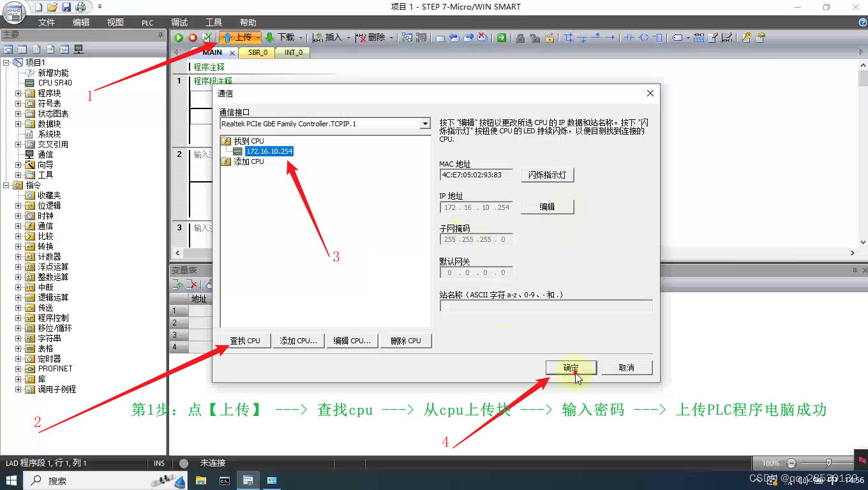Expand the 定时器 instruction folder
The width and height of the screenshot is (868, 490).
tap(19, 359)
